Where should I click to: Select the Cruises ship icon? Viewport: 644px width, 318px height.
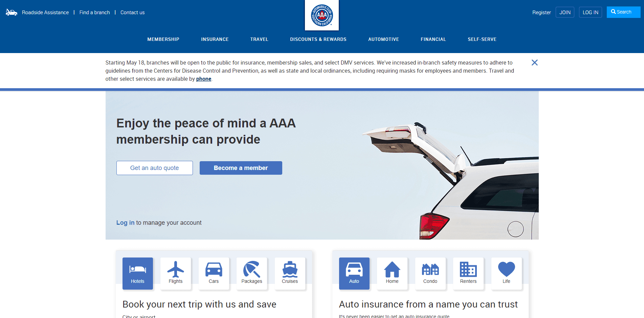point(290,273)
